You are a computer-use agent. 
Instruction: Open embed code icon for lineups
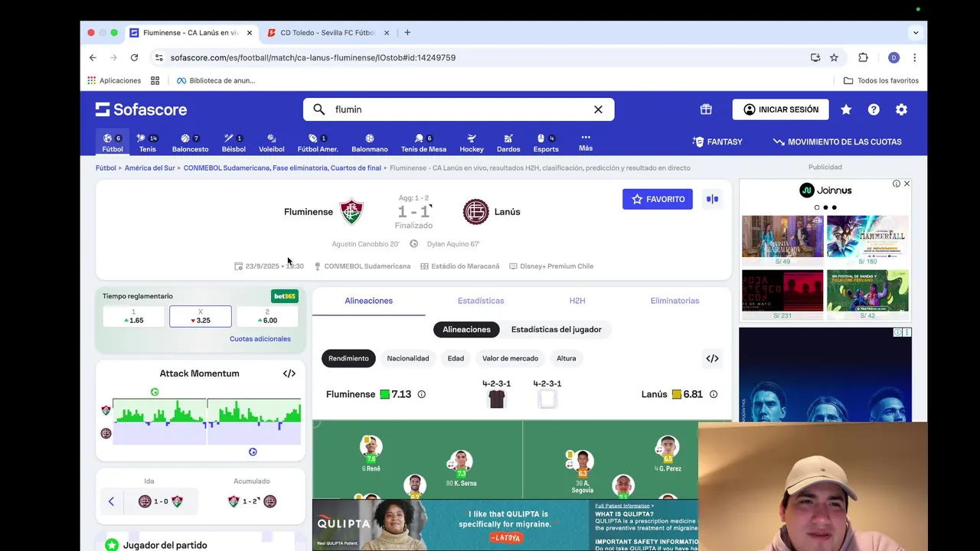(712, 358)
